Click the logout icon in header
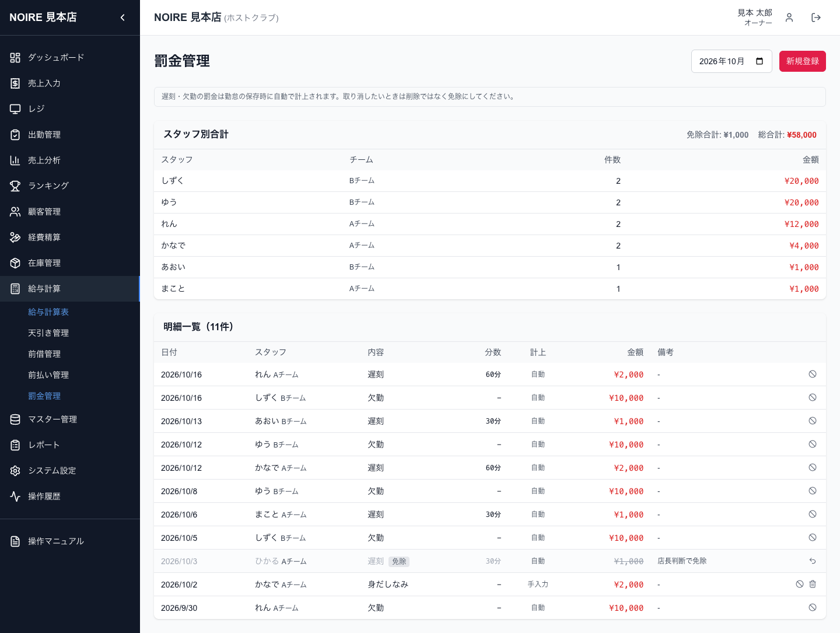This screenshot has width=840, height=633. coord(816,18)
